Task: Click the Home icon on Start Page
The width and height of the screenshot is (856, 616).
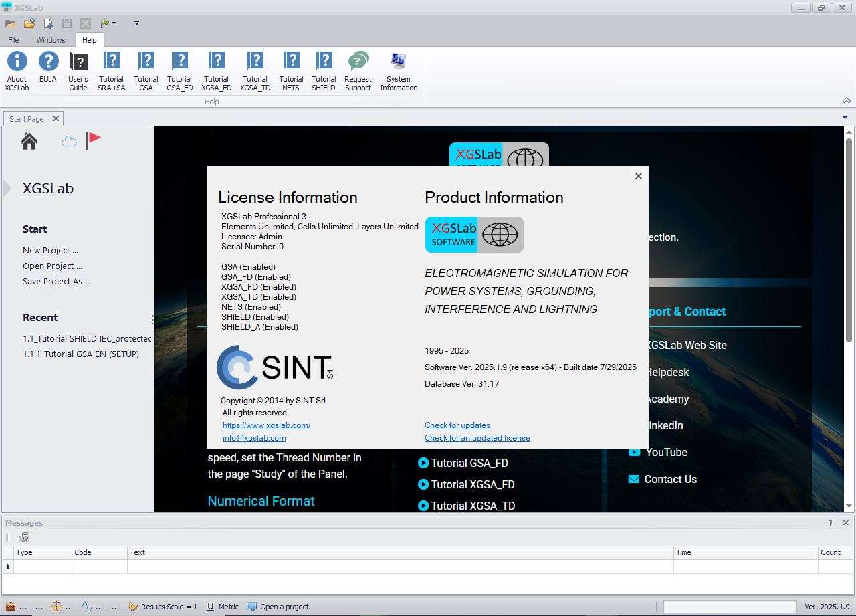Action: click(x=29, y=141)
